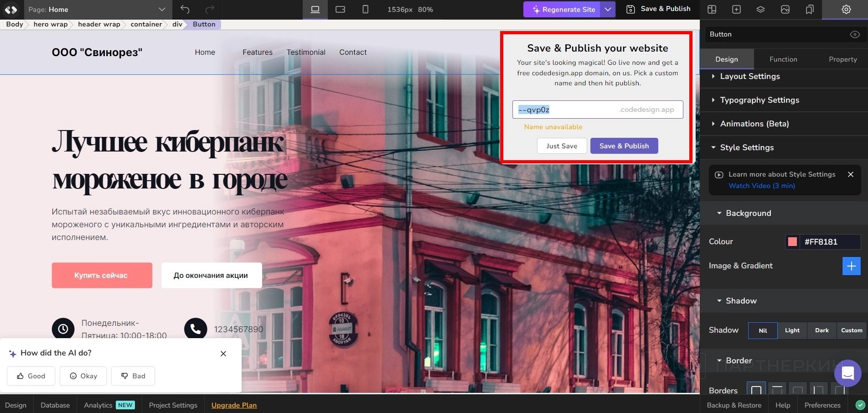Close the AI feedback popup
Screen dimensions: 868x413
223,354
